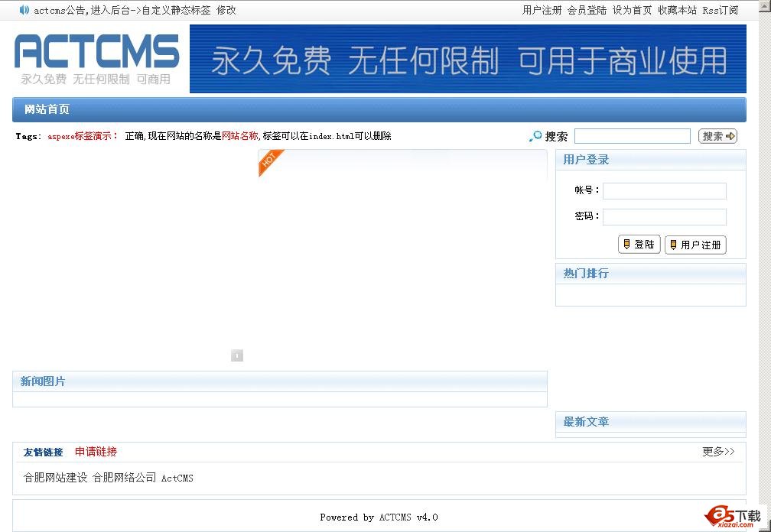Click inside the 帐号 account input field
The width and height of the screenshot is (771, 532).
click(x=663, y=190)
